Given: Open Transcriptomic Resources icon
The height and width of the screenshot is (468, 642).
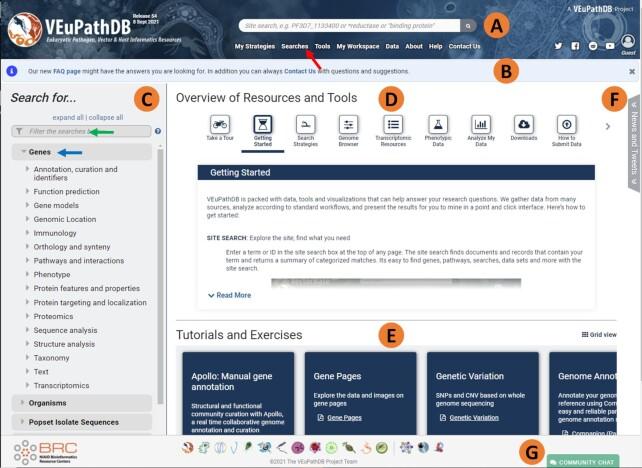Looking at the screenshot, I should coord(393,124).
